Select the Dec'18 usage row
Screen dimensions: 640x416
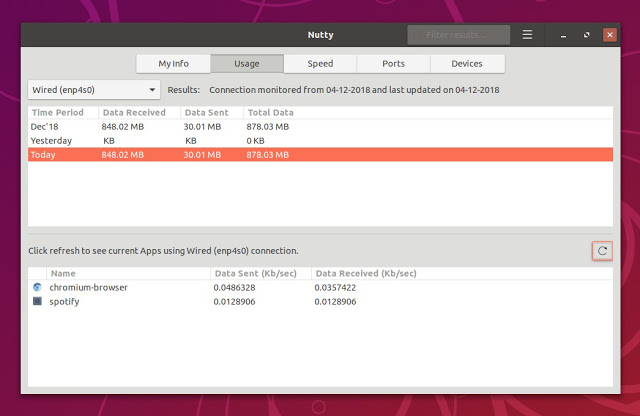(x=320, y=127)
